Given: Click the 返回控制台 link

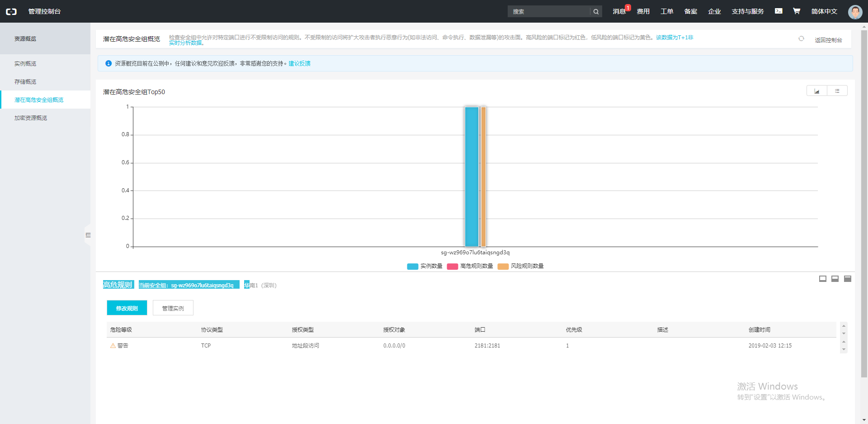Looking at the screenshot, I should (828, 40).
